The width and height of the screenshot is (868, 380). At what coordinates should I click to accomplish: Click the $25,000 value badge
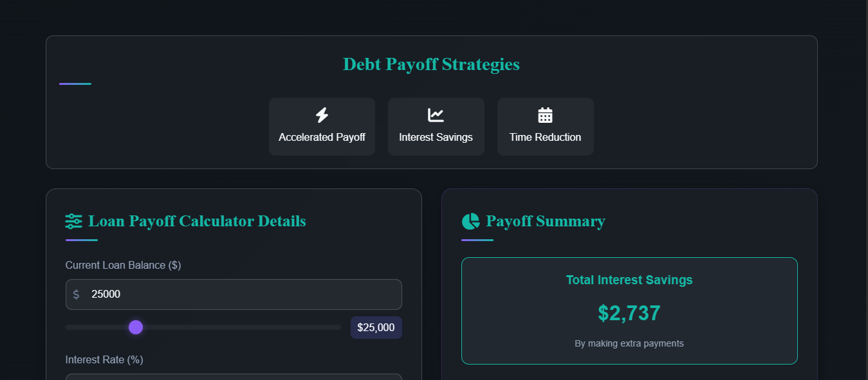tap(376, 327)
